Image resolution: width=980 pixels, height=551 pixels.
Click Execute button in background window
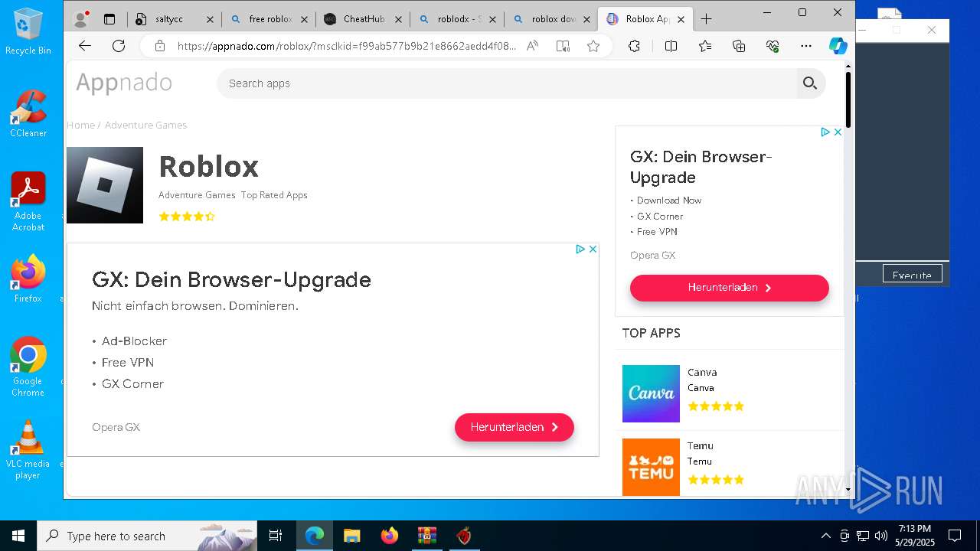point(912,275)
